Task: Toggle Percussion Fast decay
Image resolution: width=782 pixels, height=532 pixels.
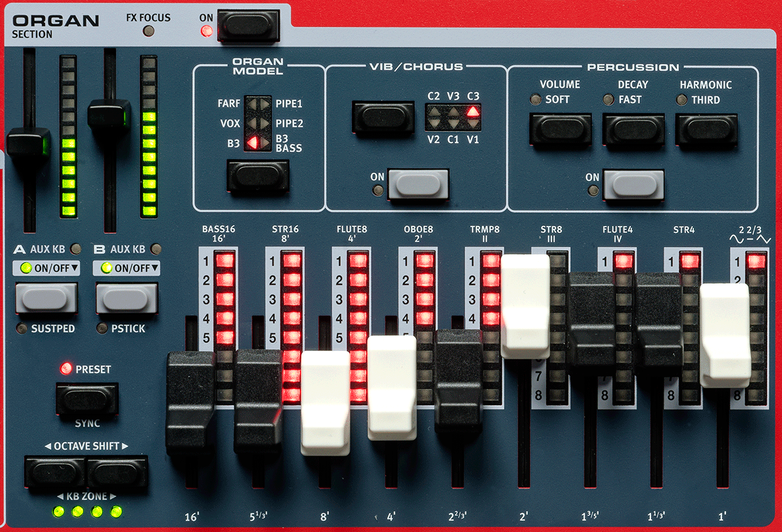Action: point(633,126)
